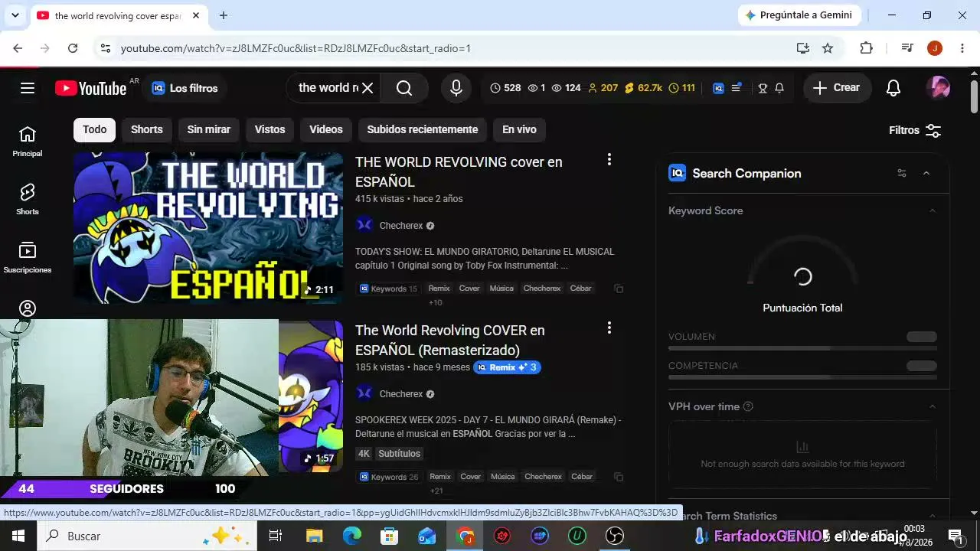980x551 pixels.
Task: Click the vidIQ Shorts stat 62.7k
Action: [x=643, y=88]
